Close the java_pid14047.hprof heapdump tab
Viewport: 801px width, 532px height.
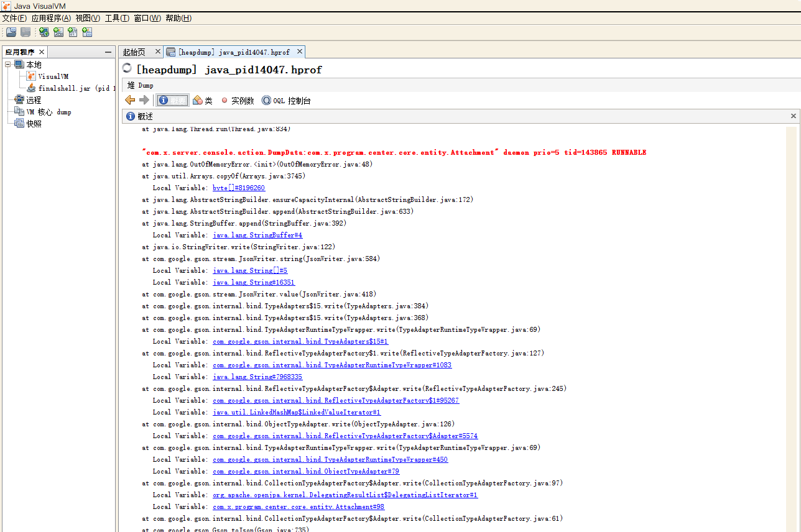click(300, 52)
